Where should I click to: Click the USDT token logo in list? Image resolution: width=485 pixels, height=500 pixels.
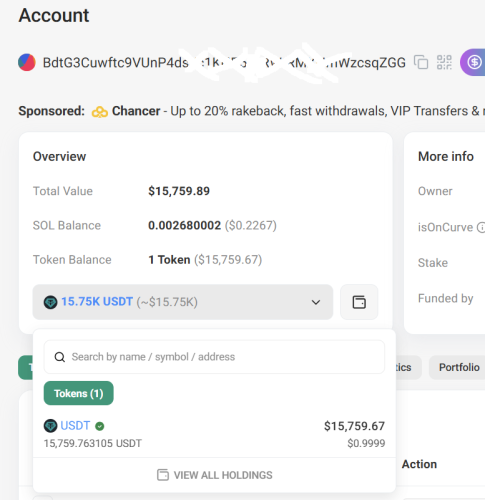click(50, 426)
